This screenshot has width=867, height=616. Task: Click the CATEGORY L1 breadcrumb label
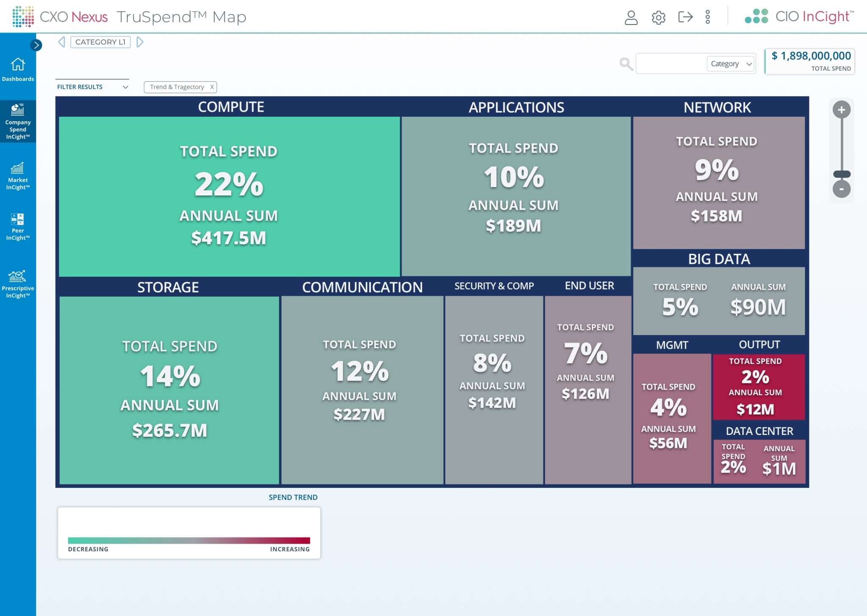[x=100, y=42]
